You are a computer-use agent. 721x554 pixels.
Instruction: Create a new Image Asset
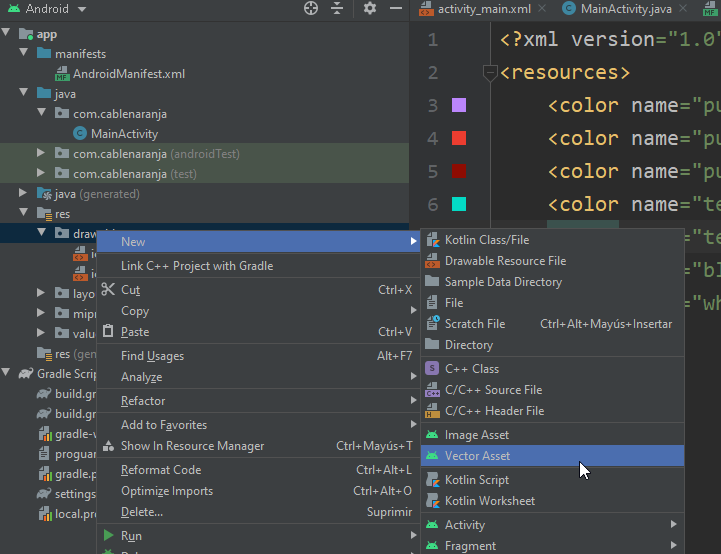pyautogui.click(x=552, y=435)
